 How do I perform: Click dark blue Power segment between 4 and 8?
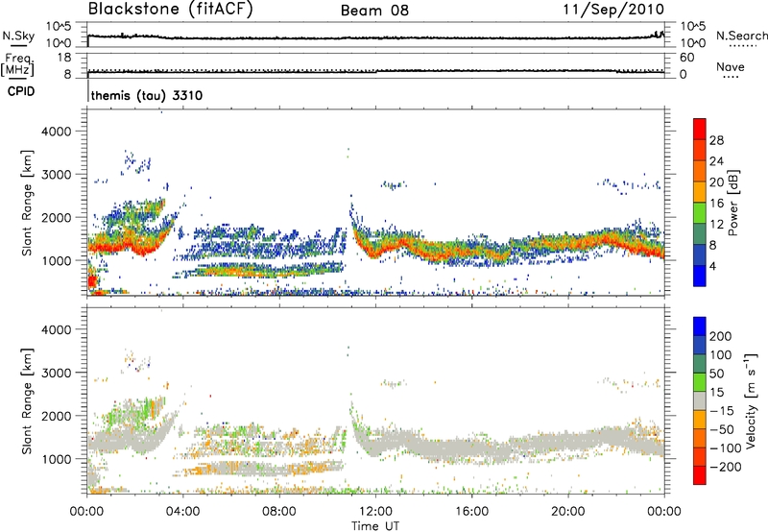pos(700,254)
